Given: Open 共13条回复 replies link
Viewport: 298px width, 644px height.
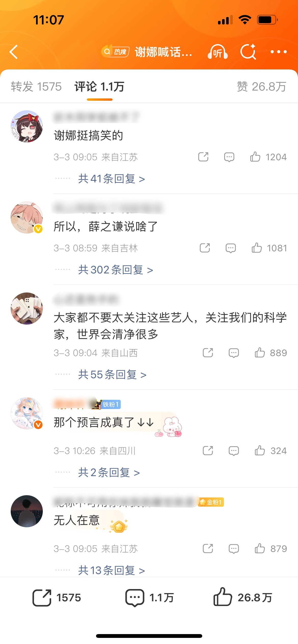Looking at the screenshot, I should [112, 570].
